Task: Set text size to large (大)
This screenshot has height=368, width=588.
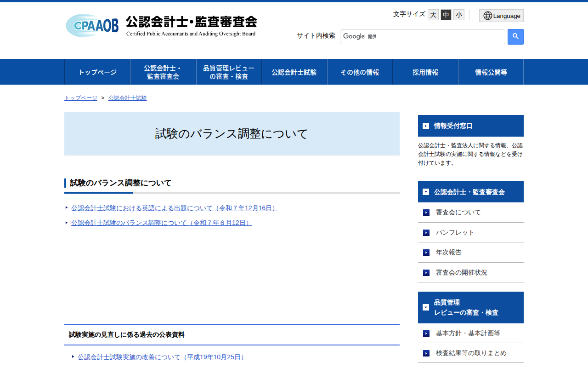Action: coord(433,15)
